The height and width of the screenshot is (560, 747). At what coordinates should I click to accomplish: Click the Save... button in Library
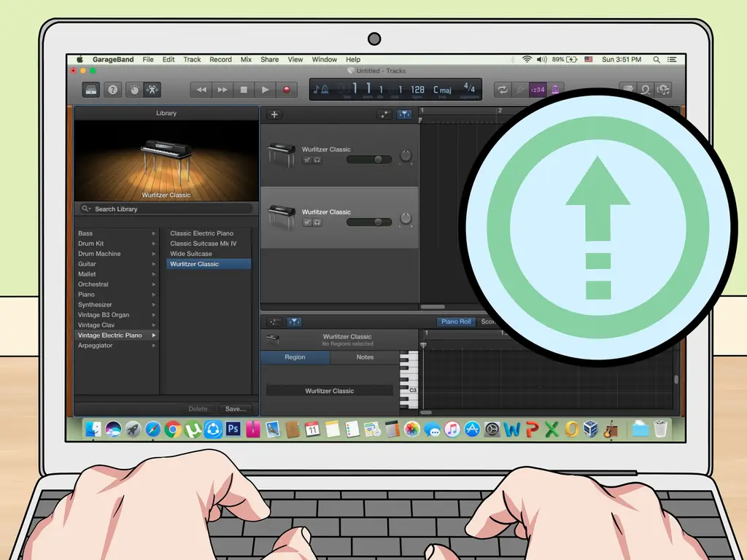pos(236,408)
